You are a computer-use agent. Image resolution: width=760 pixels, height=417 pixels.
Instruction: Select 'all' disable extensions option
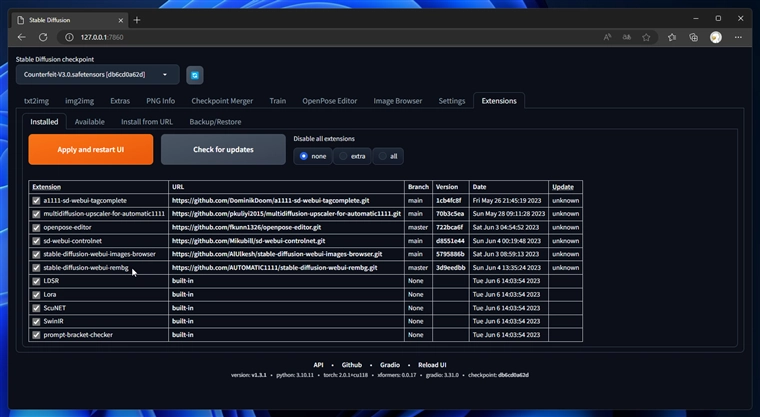(x=388, y=156)
